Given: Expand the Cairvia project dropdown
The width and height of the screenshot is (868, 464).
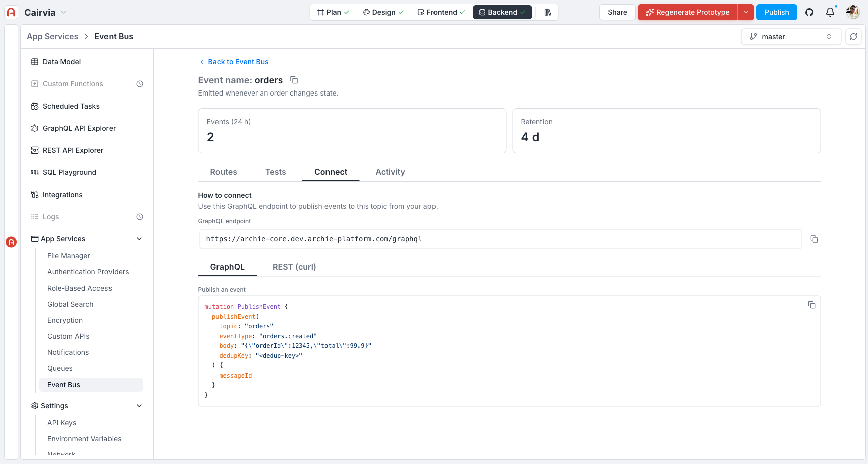Looking at the screenshot, I should (63, 12).
